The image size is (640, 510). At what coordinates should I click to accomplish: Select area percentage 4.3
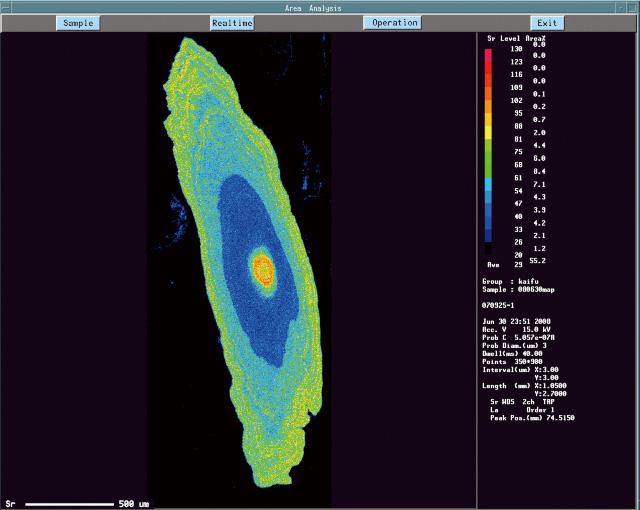[x=540, y=197]
